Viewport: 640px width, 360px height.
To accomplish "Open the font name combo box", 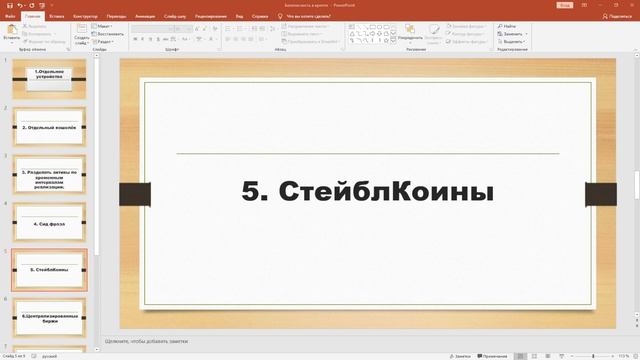I will click(153, 29).
